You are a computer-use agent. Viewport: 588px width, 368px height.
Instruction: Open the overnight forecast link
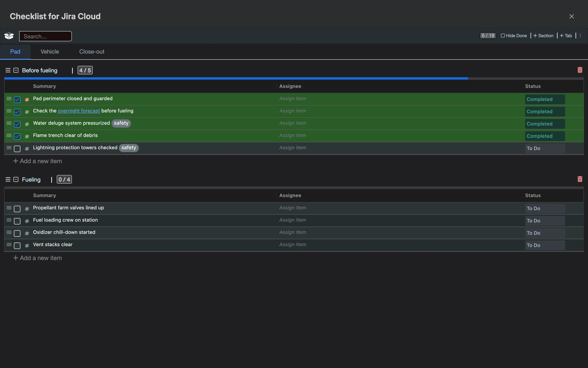click(x=79, y=111)
